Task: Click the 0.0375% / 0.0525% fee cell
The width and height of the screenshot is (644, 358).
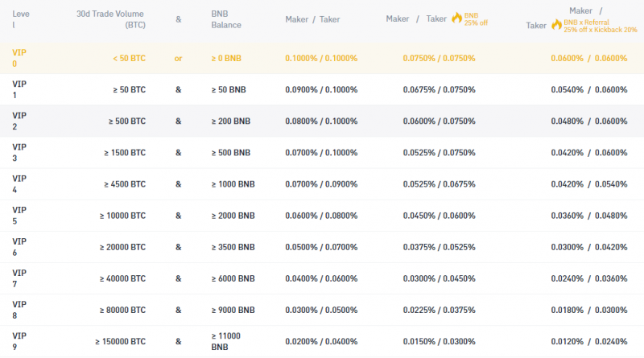Action: click(439, 247)
